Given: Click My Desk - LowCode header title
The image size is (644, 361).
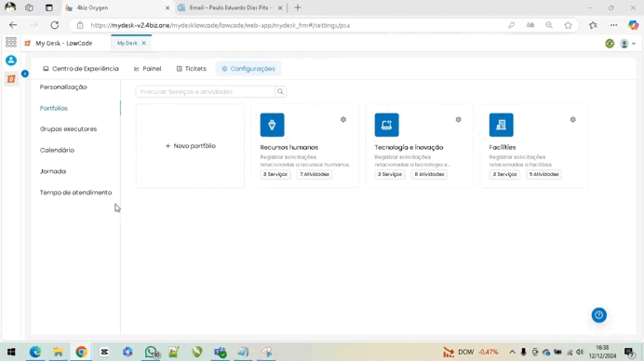Looking at the screenshot, I should [63, 43].
